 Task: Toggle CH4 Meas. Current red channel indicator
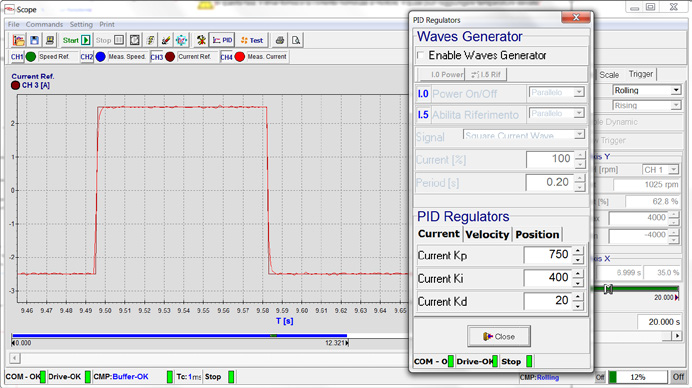click(240, 57)
